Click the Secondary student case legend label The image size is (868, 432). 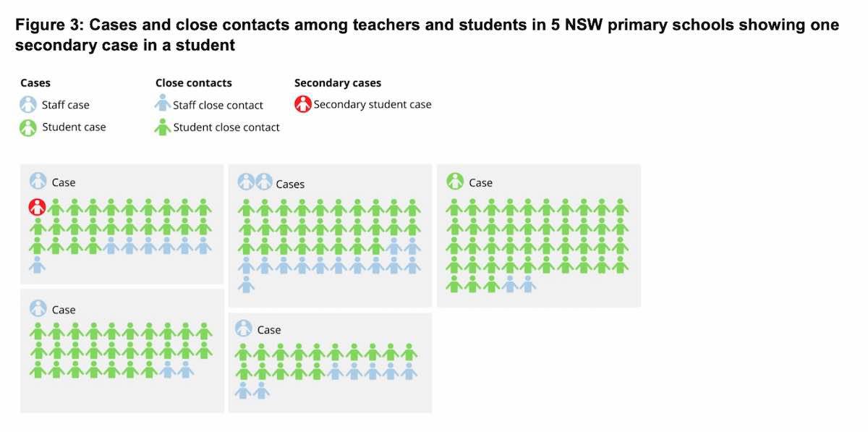click(373, 104)
